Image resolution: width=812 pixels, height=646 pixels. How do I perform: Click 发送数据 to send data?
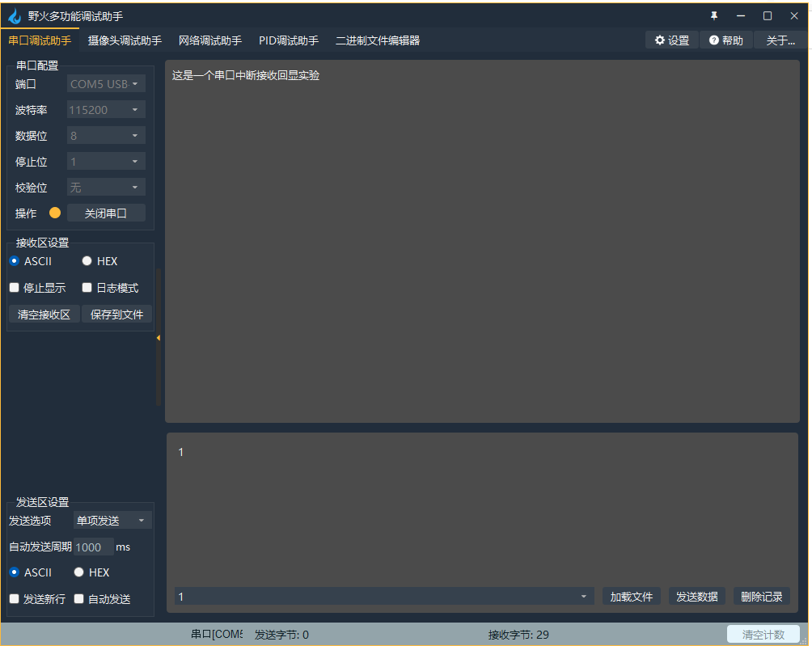696,596
